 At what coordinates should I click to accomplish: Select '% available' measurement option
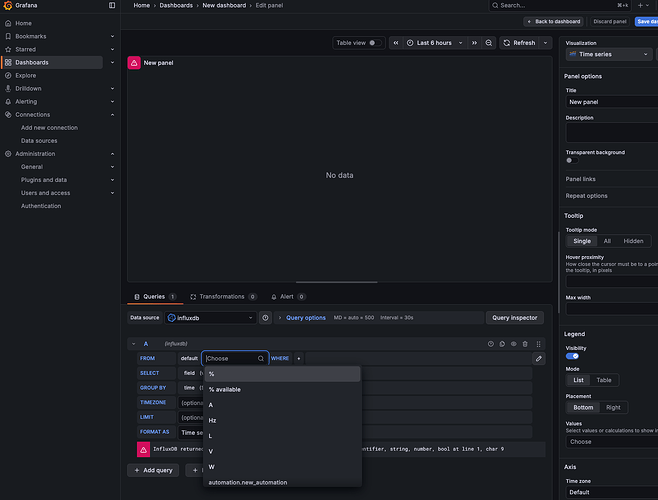coord(282,390)
